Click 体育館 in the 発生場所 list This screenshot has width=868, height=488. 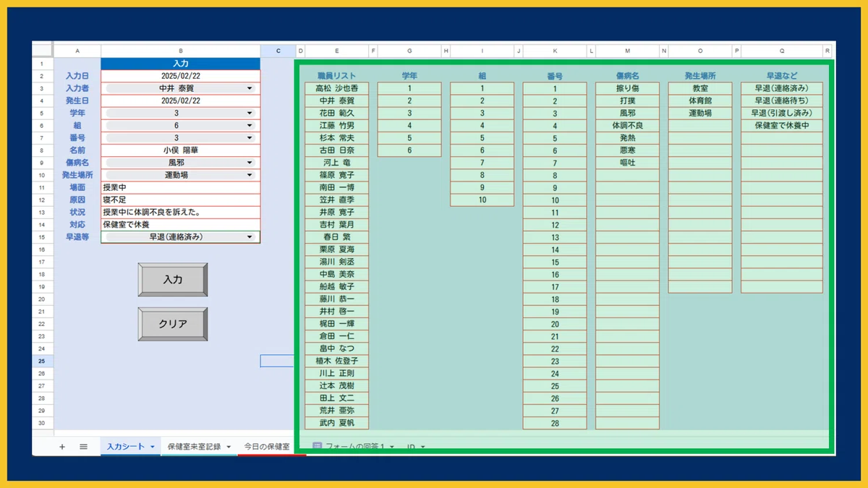pyautogui.click(x=700, y=100)
